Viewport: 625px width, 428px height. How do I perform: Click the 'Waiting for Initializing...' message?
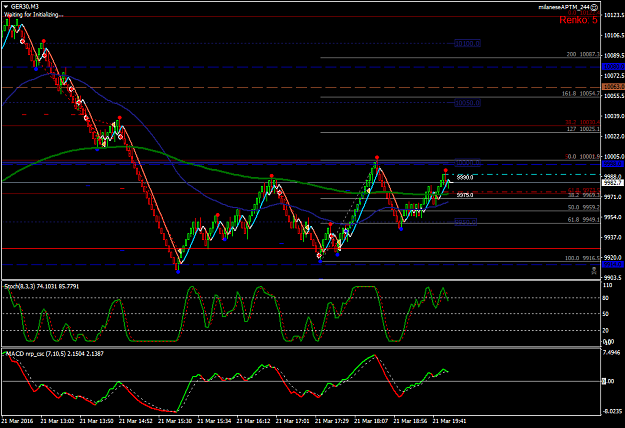pos(33,15)
